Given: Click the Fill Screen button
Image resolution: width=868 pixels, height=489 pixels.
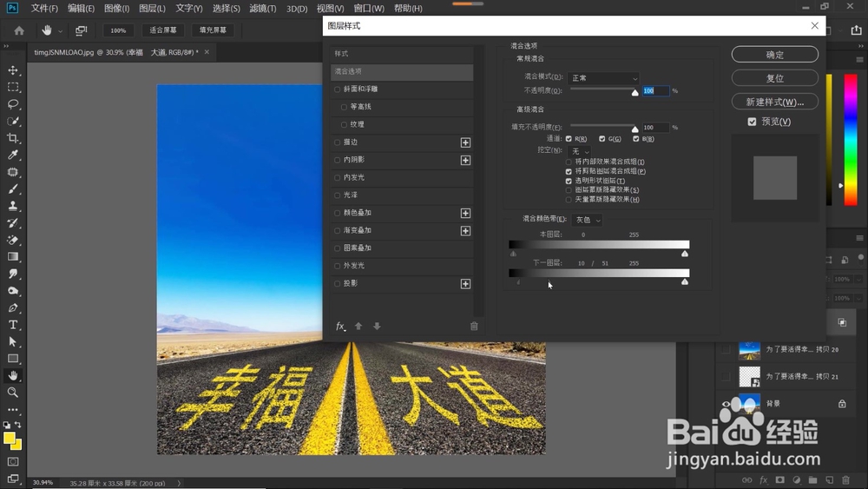Looking at the screenshot, I should click(214, 30).
